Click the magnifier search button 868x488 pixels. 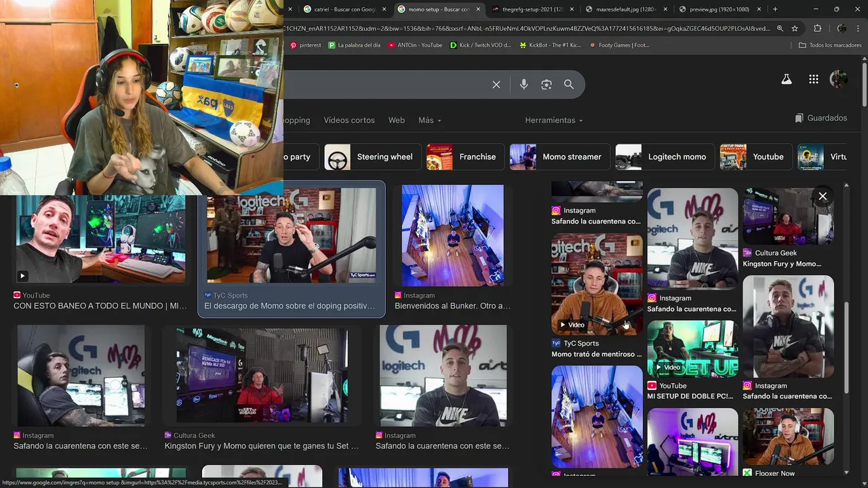569,85
